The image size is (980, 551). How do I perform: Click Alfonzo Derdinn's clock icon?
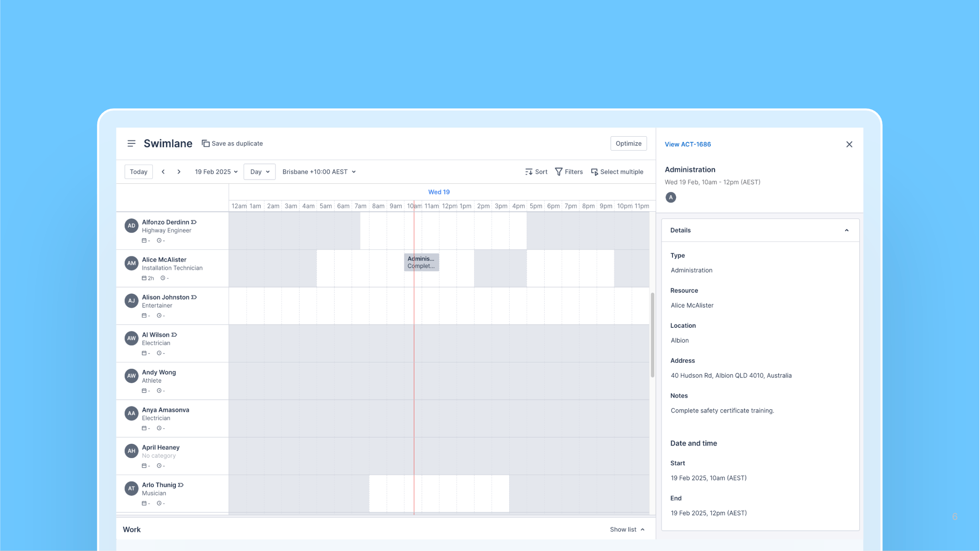tap(159, 240)
